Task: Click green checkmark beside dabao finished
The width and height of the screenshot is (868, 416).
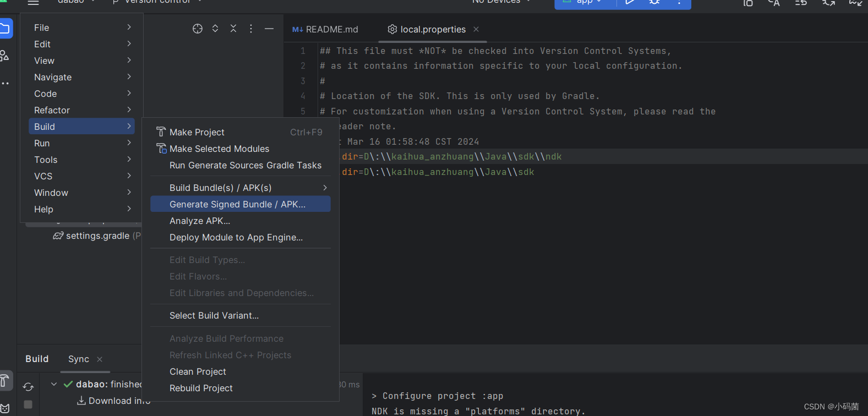Action: click(68, 384)
